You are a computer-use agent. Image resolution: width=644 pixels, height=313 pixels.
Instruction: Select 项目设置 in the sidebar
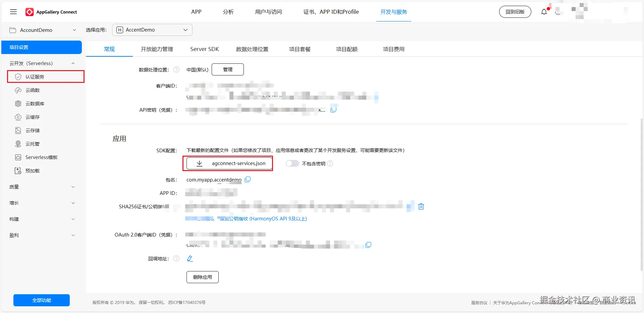(x=42, y=47)
